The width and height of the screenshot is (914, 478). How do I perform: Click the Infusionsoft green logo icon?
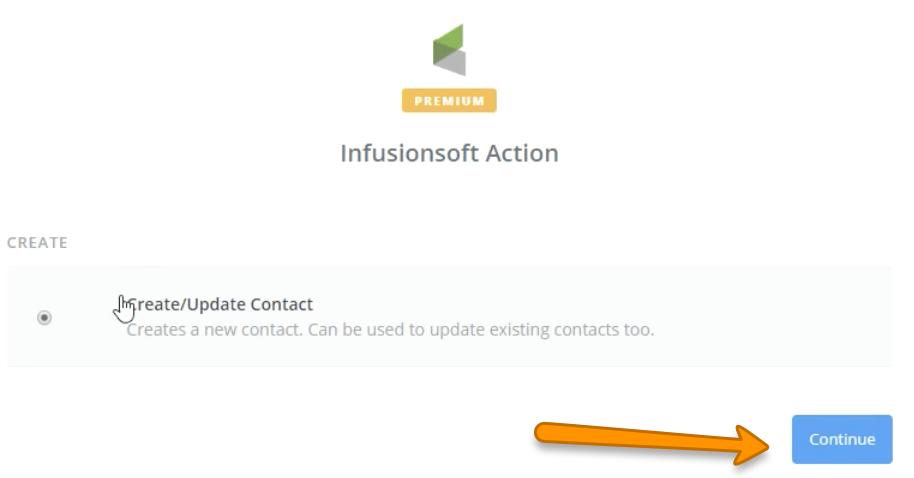(449, 48)
